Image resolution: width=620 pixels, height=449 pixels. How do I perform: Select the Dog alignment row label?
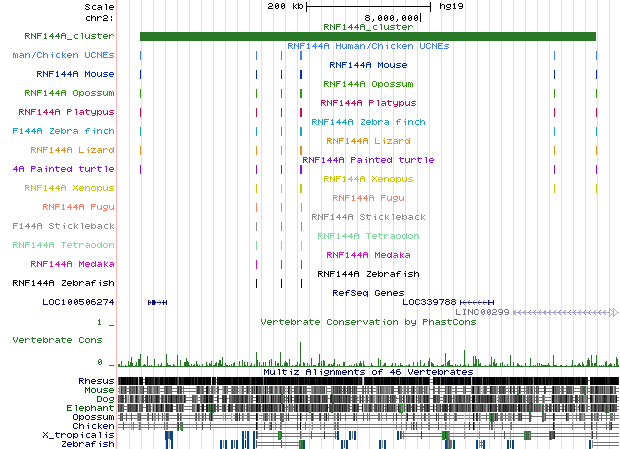[103, 399]
